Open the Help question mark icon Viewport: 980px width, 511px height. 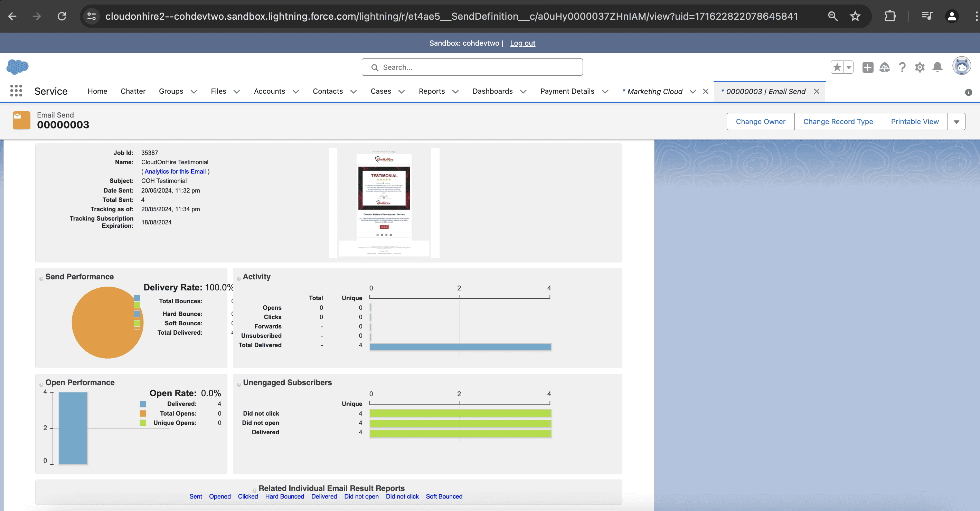[x=902, y=67]
